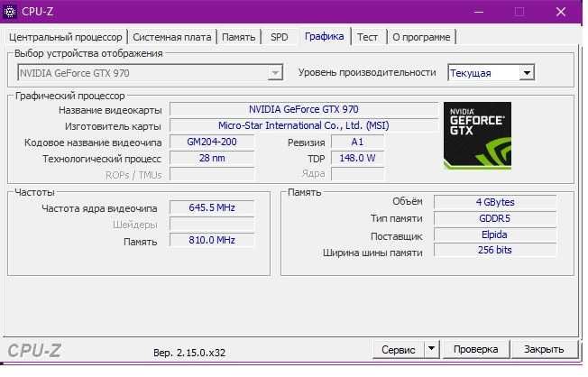Click the Ширина шины памяти label
The height and width of the screenshot is (377, 588).
point(372,253)
